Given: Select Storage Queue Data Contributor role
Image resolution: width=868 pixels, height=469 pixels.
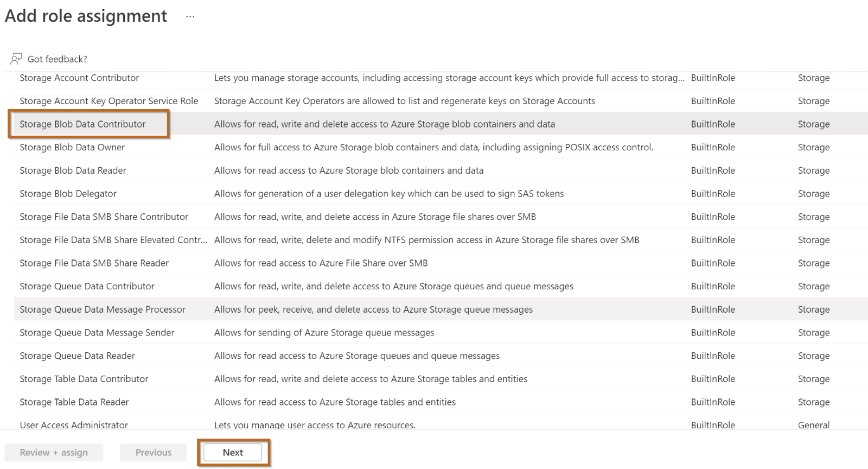Looking at the screenshot, I should [x=87, y=286].
